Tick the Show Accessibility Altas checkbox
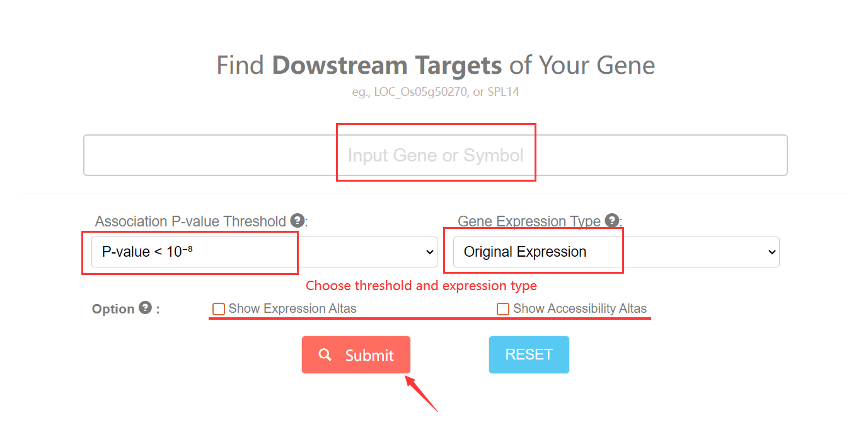This screenshot has height=427, width=868. click(x=503, y=309)
